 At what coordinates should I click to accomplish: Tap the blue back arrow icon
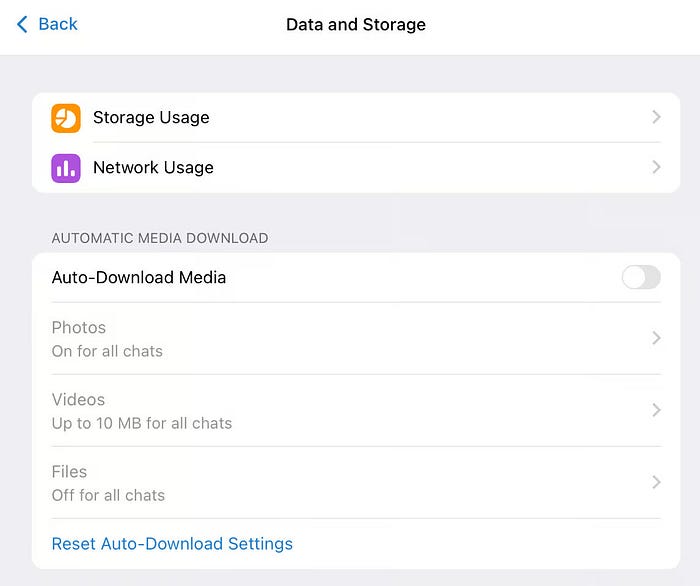click(23, 24)
